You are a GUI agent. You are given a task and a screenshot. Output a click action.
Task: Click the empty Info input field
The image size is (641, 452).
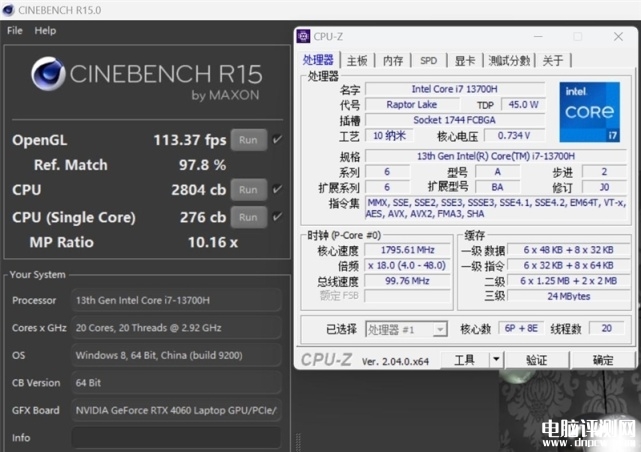[177, 438]
